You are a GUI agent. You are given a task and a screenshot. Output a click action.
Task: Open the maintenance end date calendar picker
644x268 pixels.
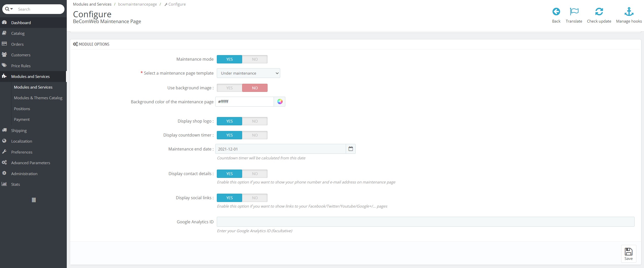click(x=351, y=149)
